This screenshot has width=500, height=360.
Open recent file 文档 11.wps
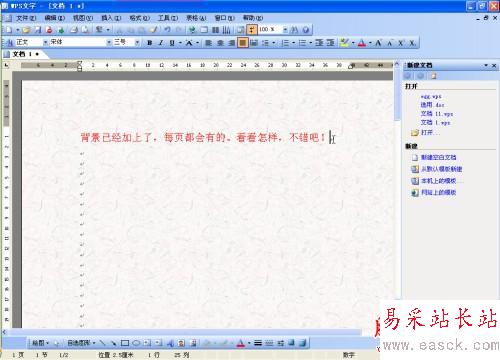tap(437, 114)
